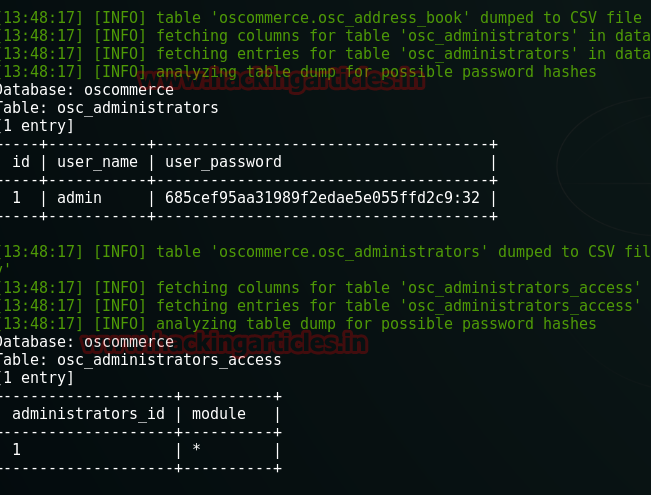
Task: Click fetching columns for 'osc_administrators_access' log line
Action: tap(325, 287)
